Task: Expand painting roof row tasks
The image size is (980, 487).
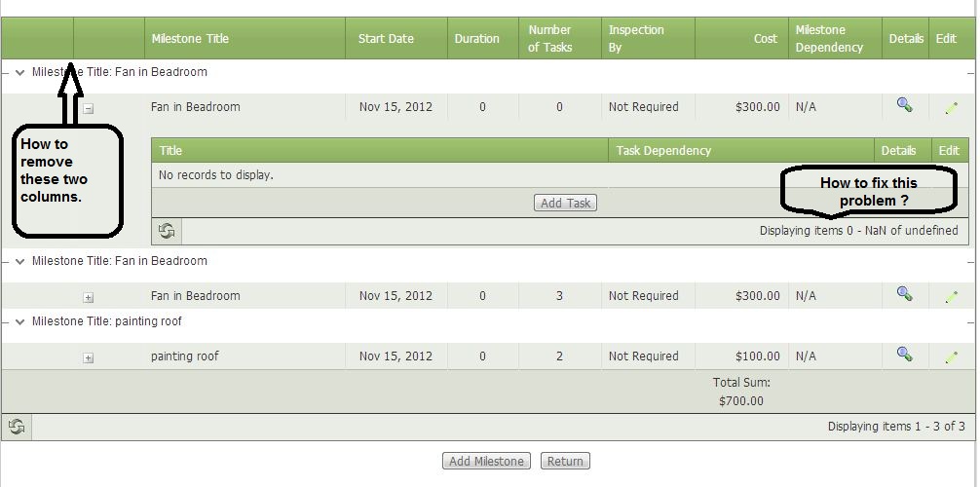Action: pos(88,357)
